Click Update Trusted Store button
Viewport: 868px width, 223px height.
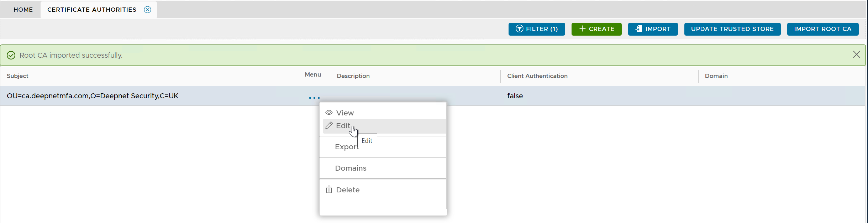click(x=732, y=29)
